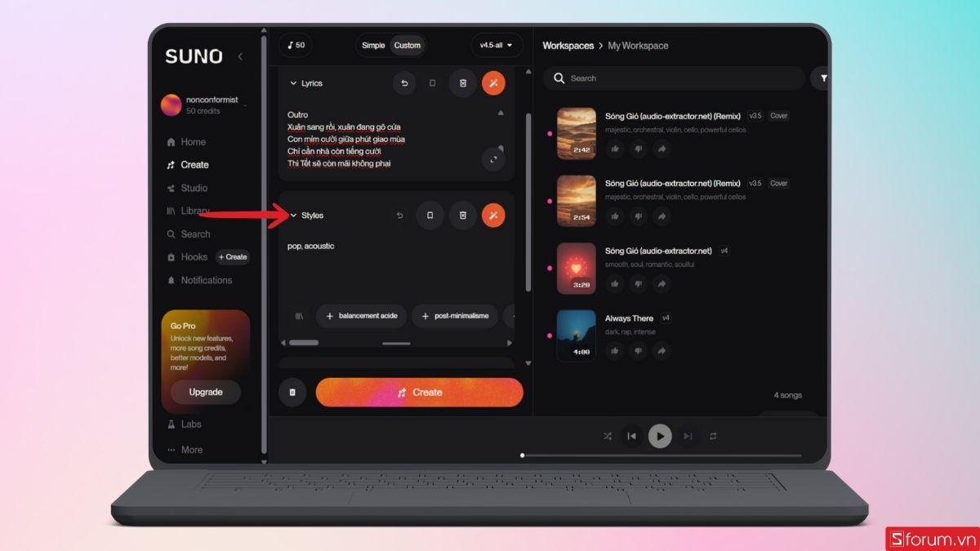The image size is (980, 551).
Task: Skip to the previous track
Action: (x=631, y=436)
